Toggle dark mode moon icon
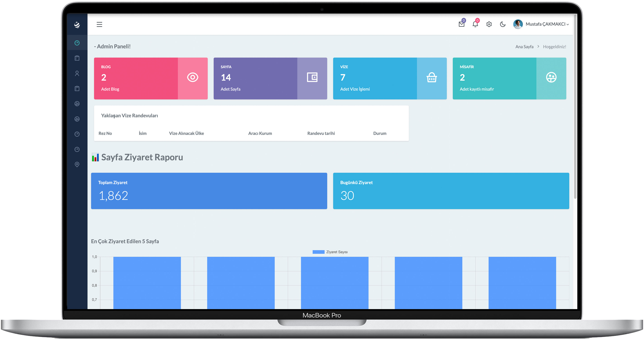Screen dimensions: 644x339 coord(503,24)
